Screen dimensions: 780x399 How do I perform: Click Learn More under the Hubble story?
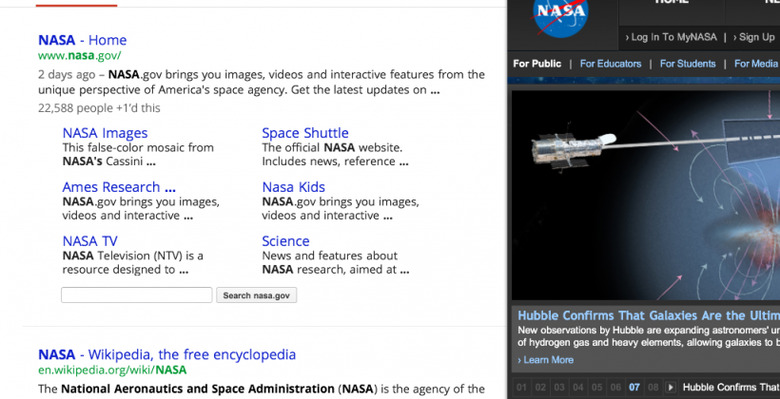[x=546, y=360]
